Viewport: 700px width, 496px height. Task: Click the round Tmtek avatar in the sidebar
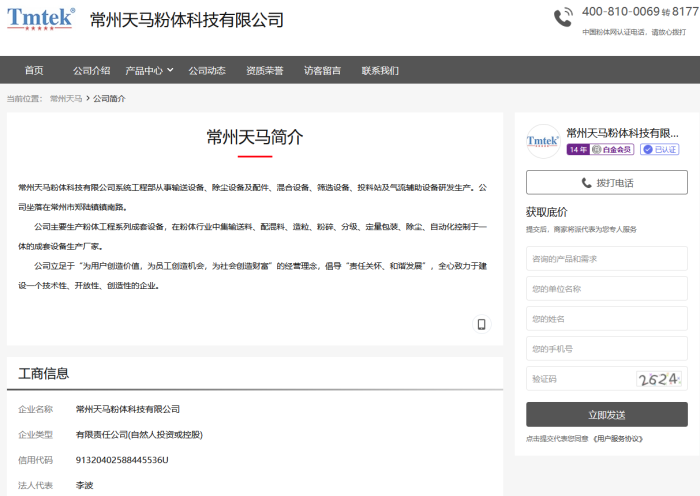click(543, 141)
